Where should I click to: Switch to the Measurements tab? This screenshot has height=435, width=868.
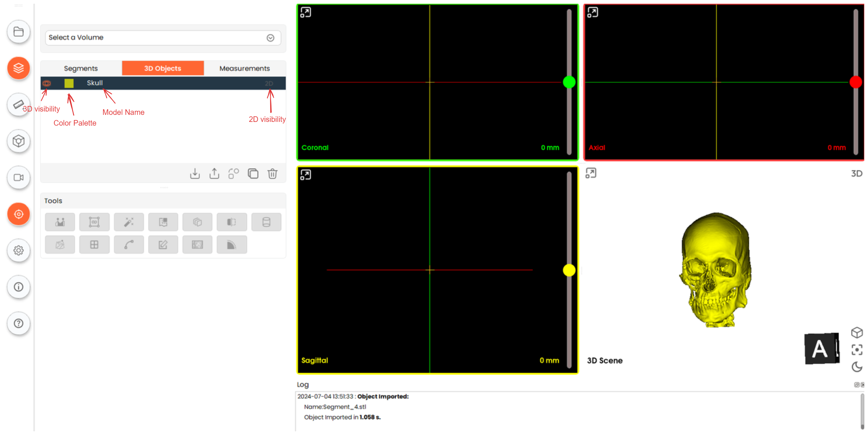tap(244, 68)
